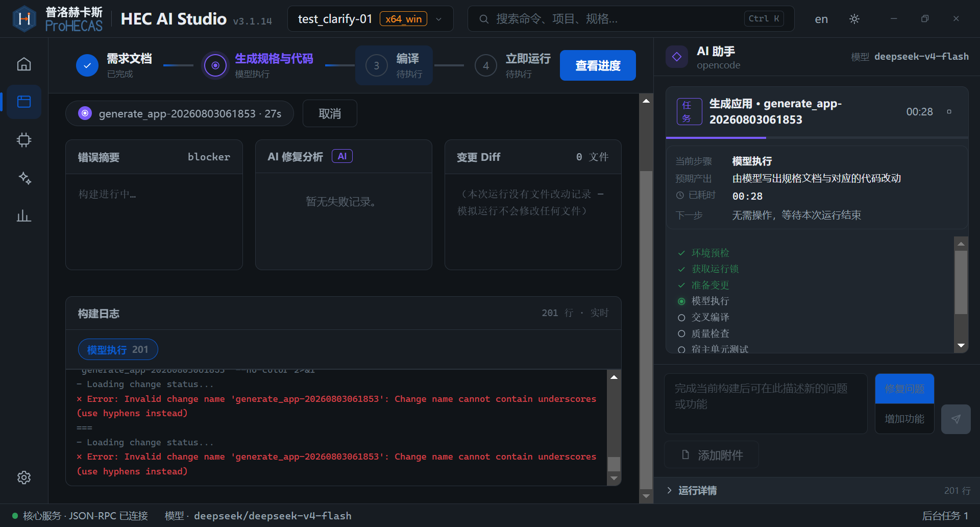Click the search magnifier icon

tap(484, 19)
